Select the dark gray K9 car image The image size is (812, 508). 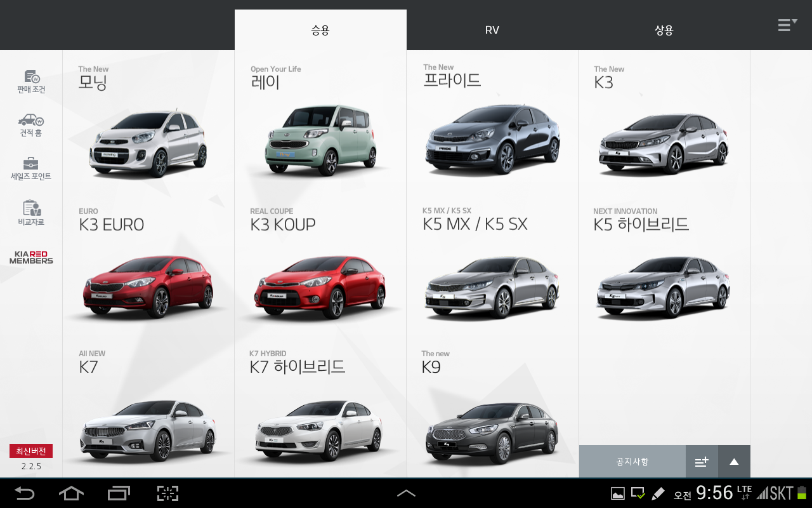492,433
